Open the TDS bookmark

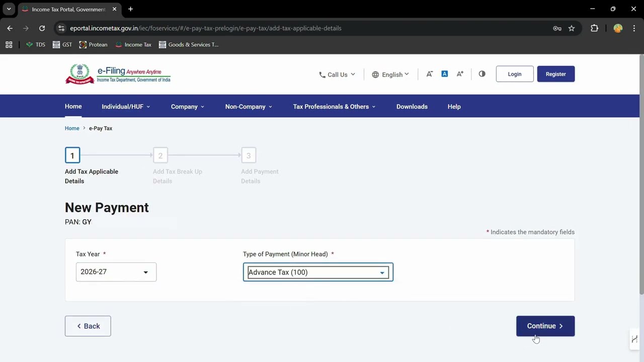click(x=35, y=45)
